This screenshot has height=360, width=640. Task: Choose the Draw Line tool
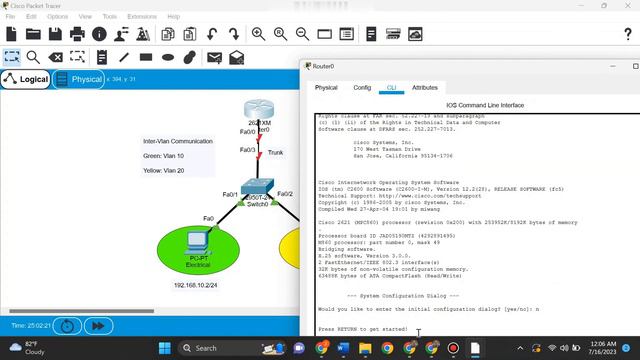pos(124,57)
